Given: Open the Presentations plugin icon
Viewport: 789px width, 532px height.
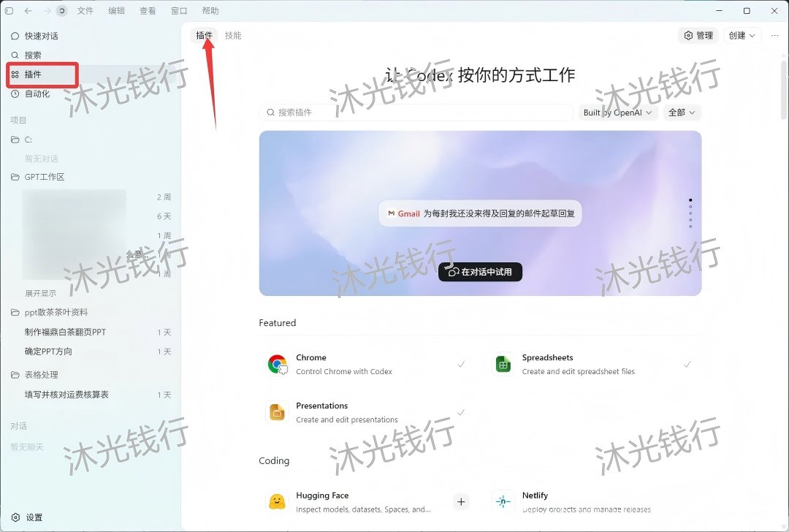Looking at the screenshot, I should (x=278, y=412).
